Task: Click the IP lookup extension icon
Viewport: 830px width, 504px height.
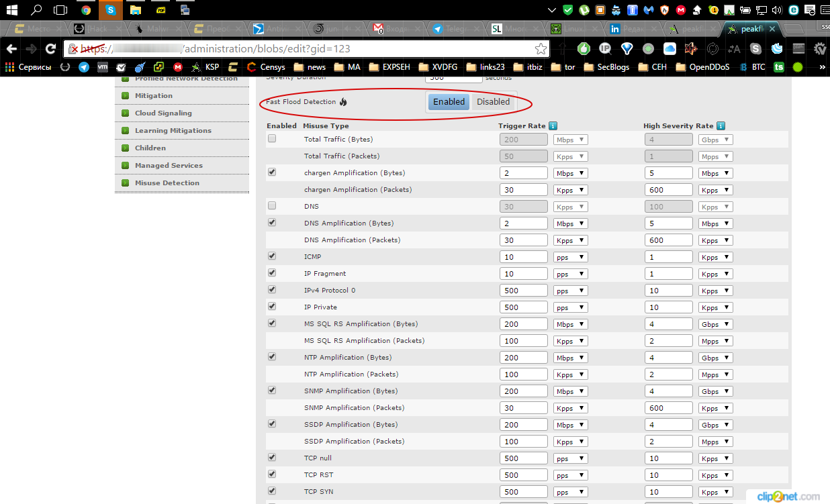Action: coord(605,48)
